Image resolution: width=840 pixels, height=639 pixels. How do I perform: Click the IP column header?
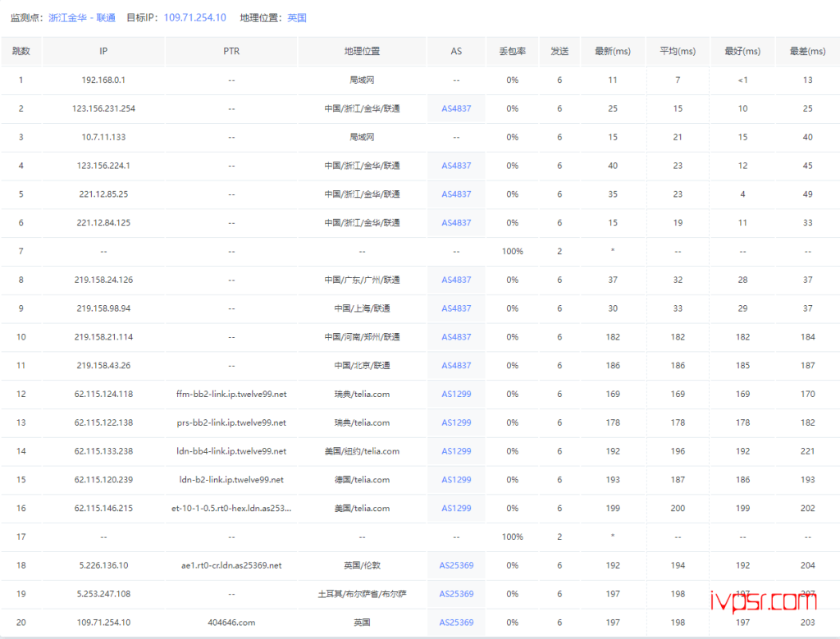click(103, 52)
